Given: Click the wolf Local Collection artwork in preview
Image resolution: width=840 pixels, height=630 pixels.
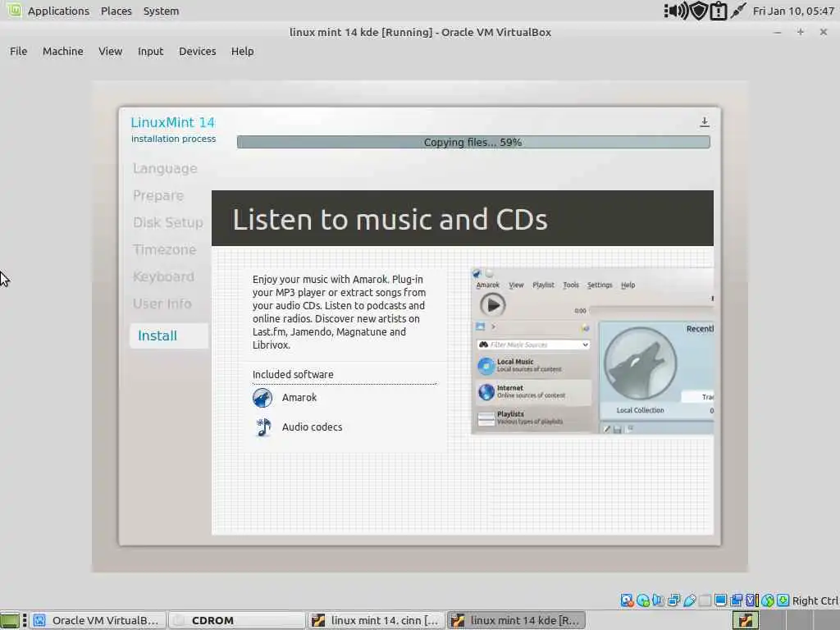Looking at the screenshot, I should coord(640,363).
